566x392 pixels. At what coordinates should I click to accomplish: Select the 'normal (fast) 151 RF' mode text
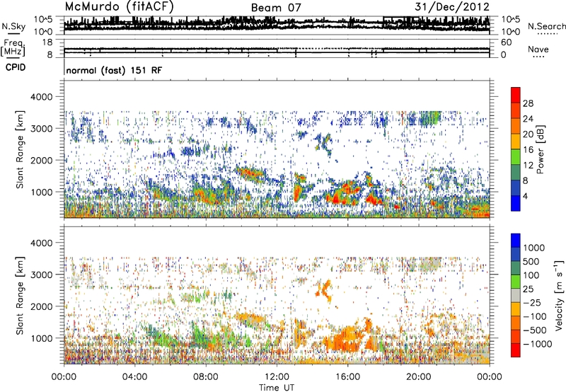[x=114, y=70]
